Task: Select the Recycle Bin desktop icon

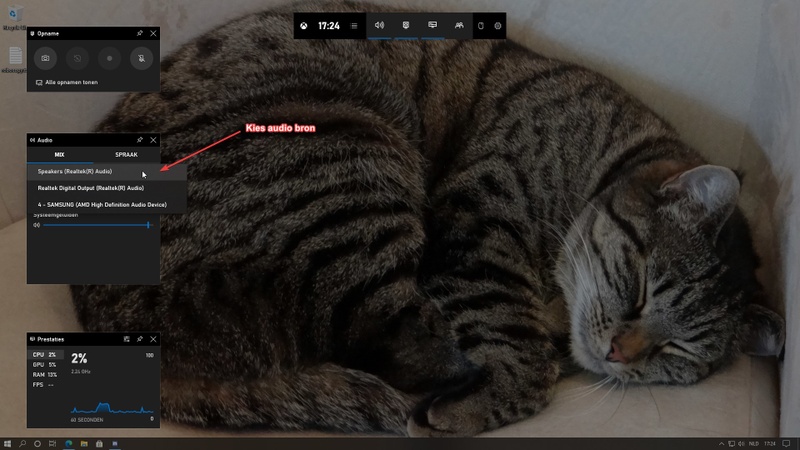Action: [x=14, y=17]
